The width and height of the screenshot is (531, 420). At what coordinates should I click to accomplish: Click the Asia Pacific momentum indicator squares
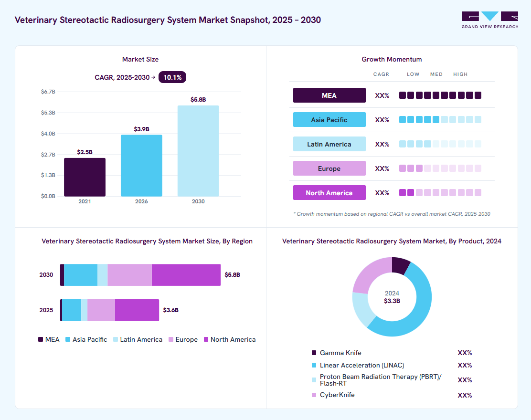click(x=440, y=120)
